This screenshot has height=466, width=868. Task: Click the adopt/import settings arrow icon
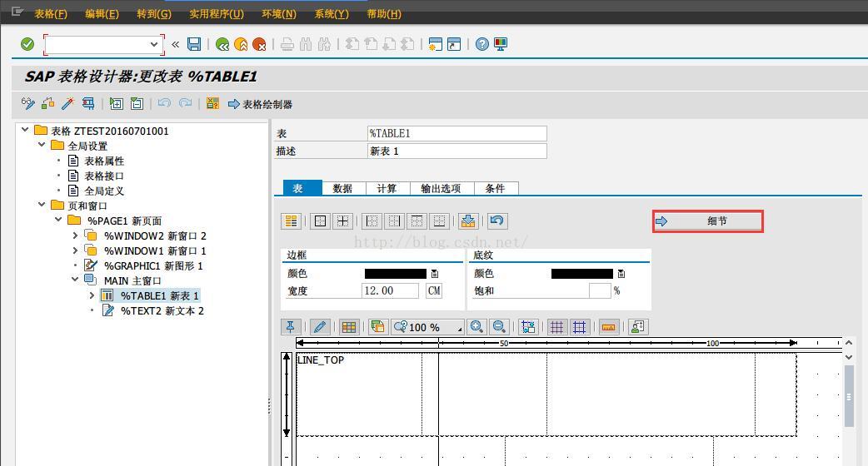tap(468, 221)
